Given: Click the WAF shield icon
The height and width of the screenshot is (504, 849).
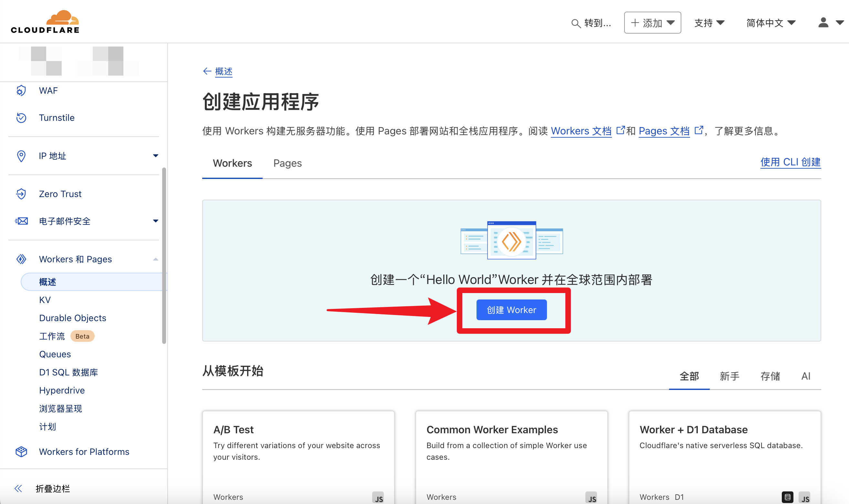Looking at the screenshot, I should pyautogui.click(x=21, y=91).
